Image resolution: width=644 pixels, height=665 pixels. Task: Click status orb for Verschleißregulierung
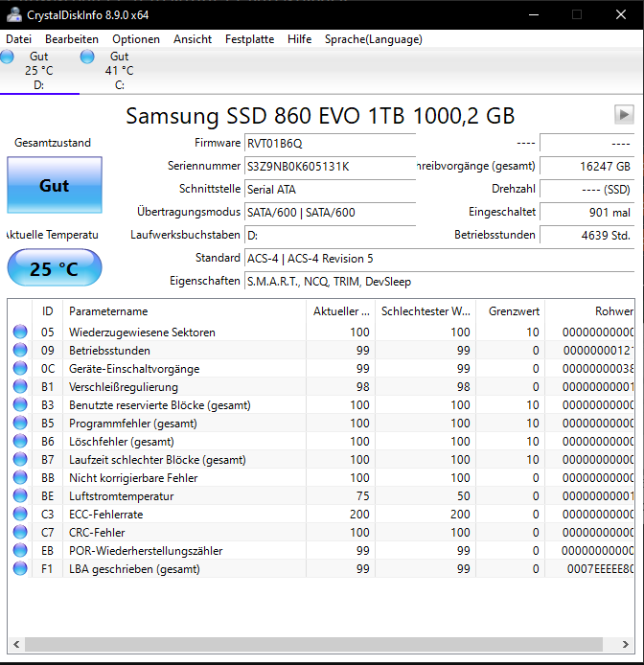(x=20, y=386)
